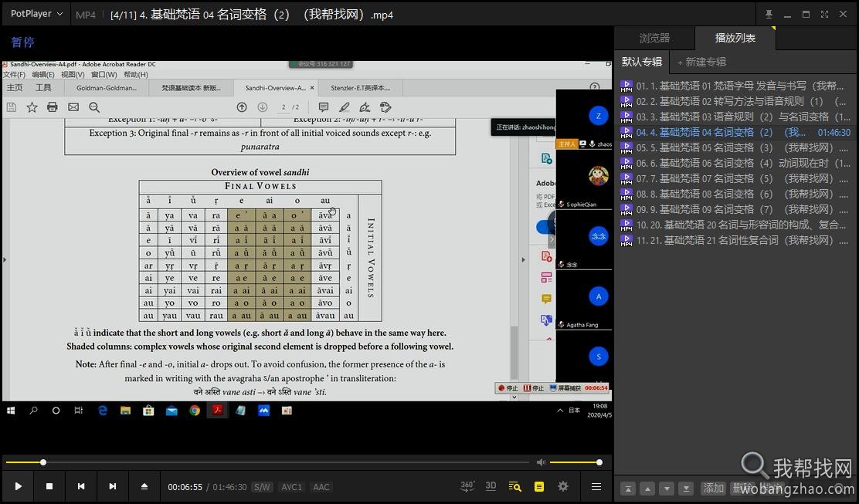Click the total duration 01:46:30
The width and height of the screenshot is (859, 504).
[229, 487]
